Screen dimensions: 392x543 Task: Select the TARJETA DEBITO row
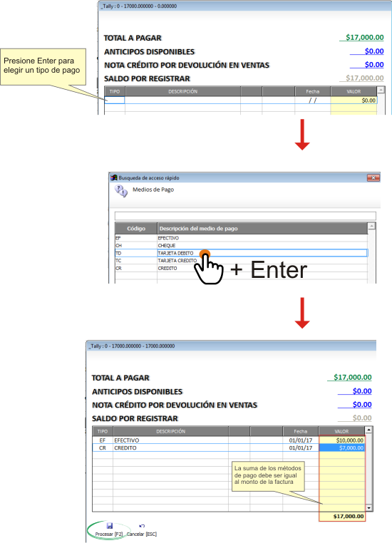[x=242, y=253]
